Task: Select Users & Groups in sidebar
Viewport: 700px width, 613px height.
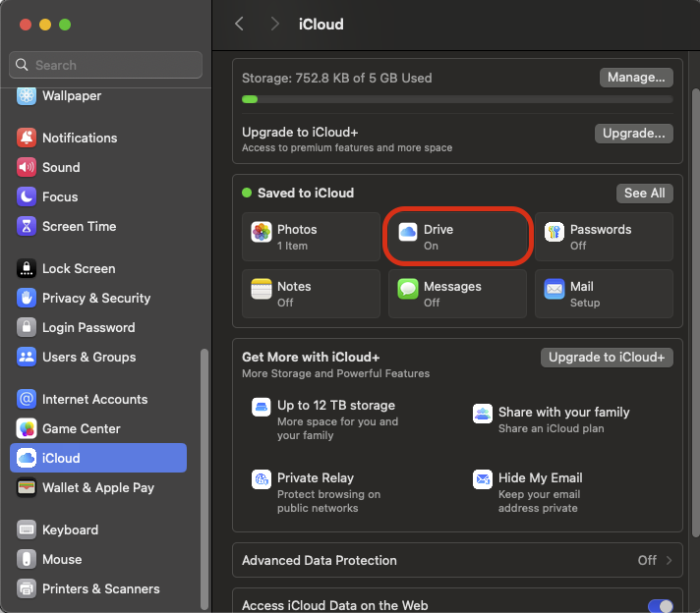Action: 98,357
